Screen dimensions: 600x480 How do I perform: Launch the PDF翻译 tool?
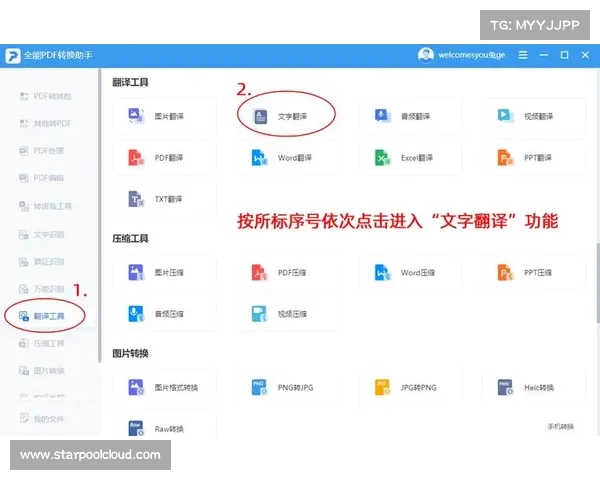coord(165,158)
